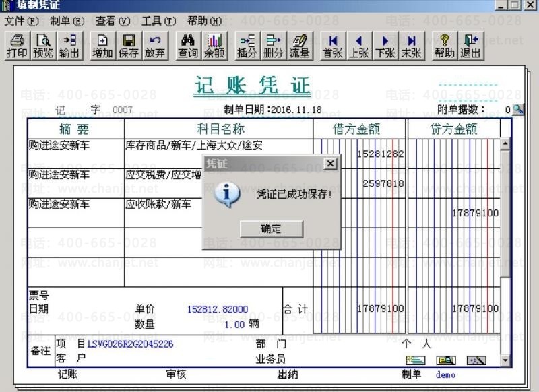Image resolution: width=539 pixels, height=392 pixels.
Task: Confirm dialog with 确定 button
Action: click(x=272, y=229)
